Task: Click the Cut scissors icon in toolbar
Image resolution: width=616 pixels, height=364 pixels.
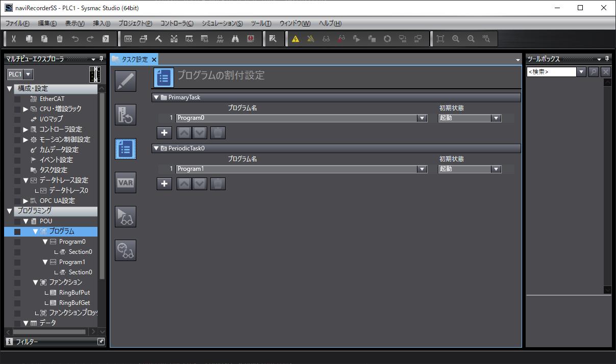Action: 14,39
